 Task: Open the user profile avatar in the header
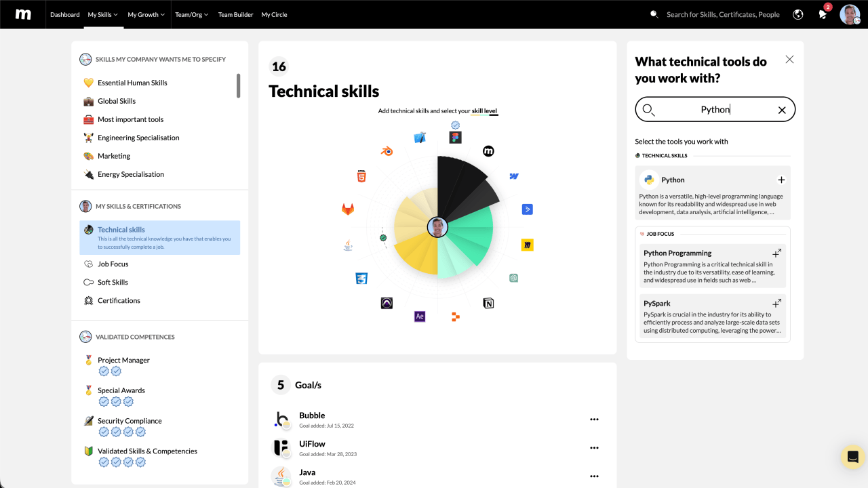tap(850, 14)
